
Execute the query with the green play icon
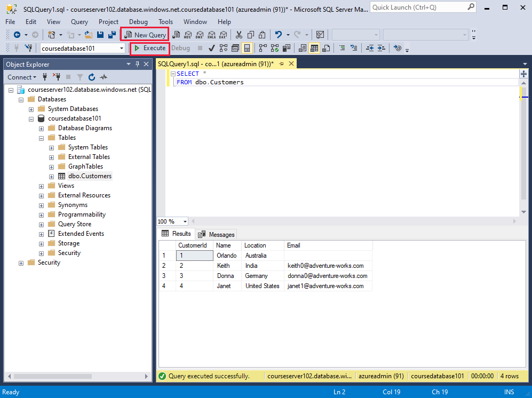tap(149, 48)
